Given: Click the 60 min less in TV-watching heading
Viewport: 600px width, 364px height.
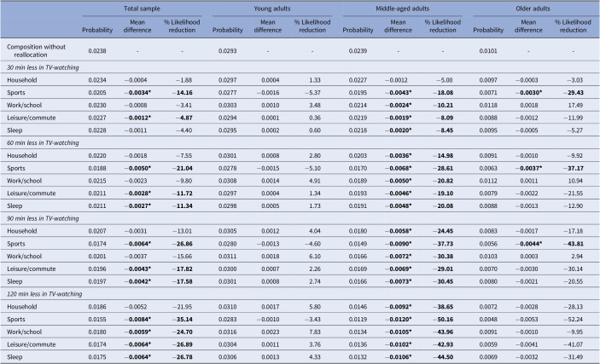Looking at the screenshot, I should tap(43, 143).
